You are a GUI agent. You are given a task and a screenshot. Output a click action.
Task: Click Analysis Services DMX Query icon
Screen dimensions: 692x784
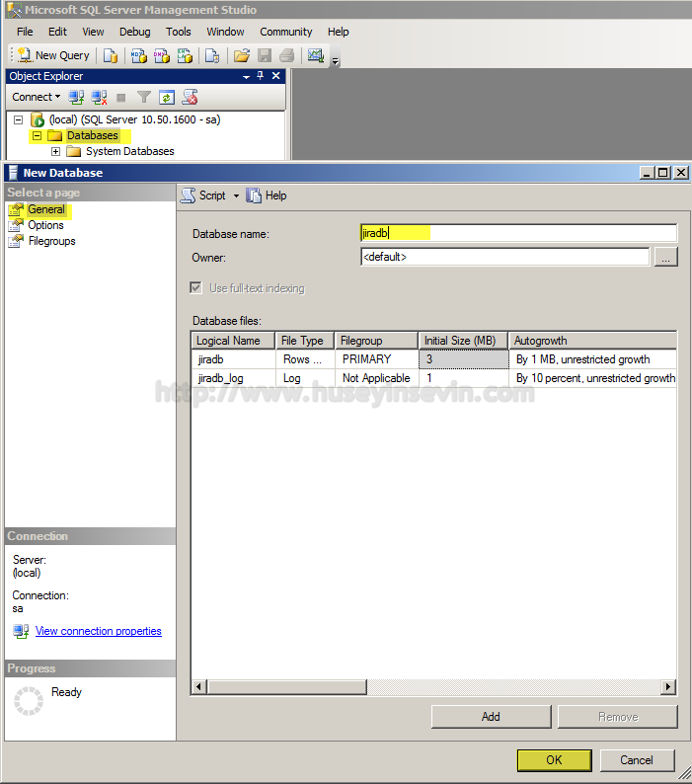point(162,55)
